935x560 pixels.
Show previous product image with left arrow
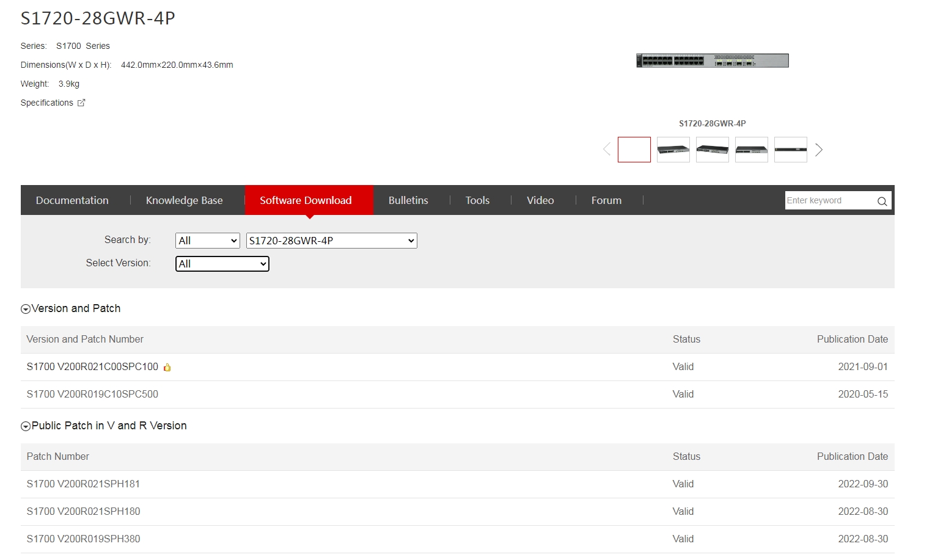click(606, 150)
